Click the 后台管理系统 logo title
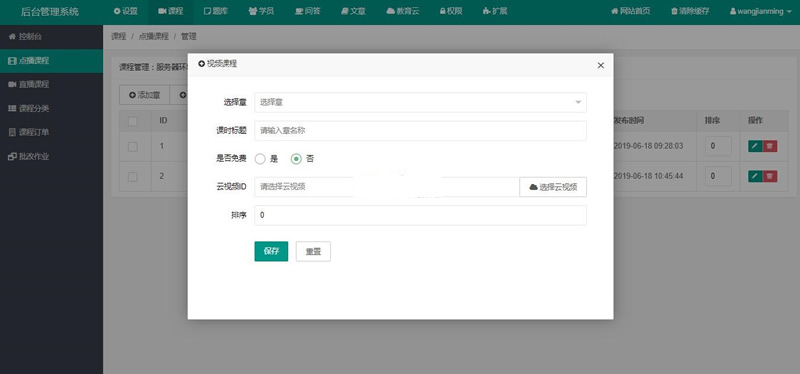800x374 pixels. 50,11
